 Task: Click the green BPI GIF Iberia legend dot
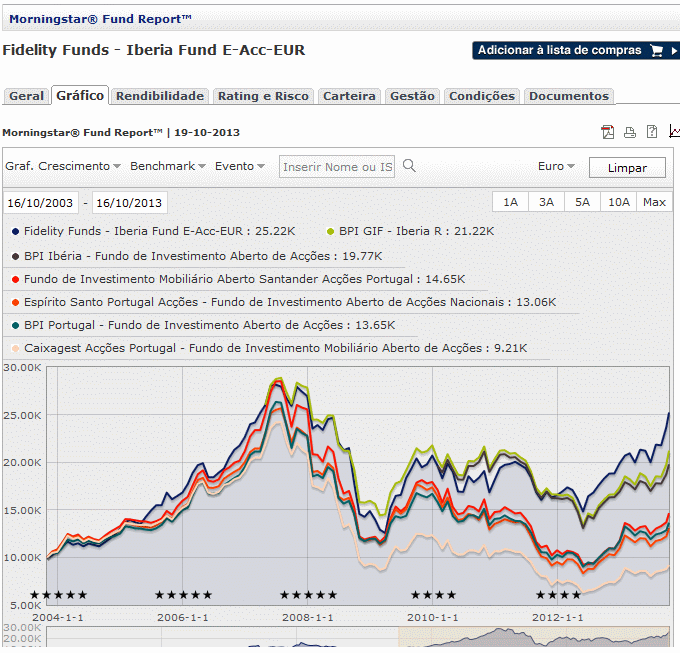tap(330, 232)
